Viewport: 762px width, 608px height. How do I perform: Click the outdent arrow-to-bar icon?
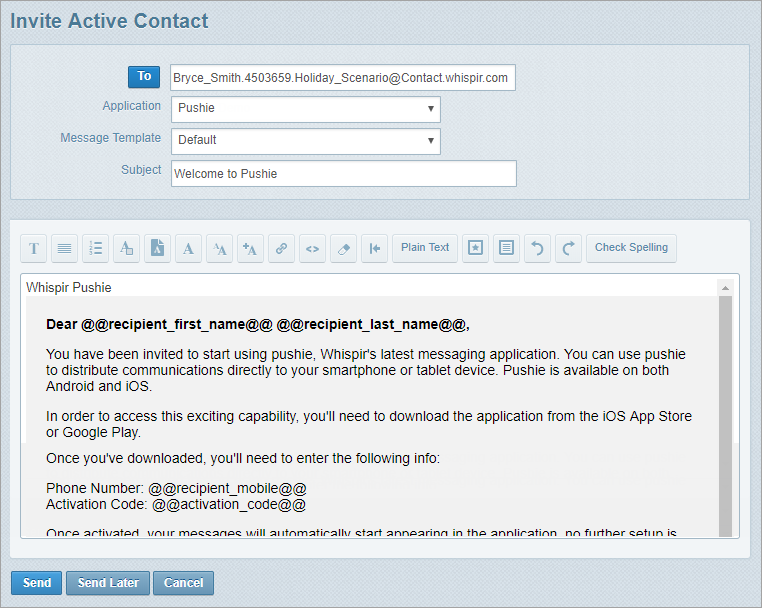point(375,248)
